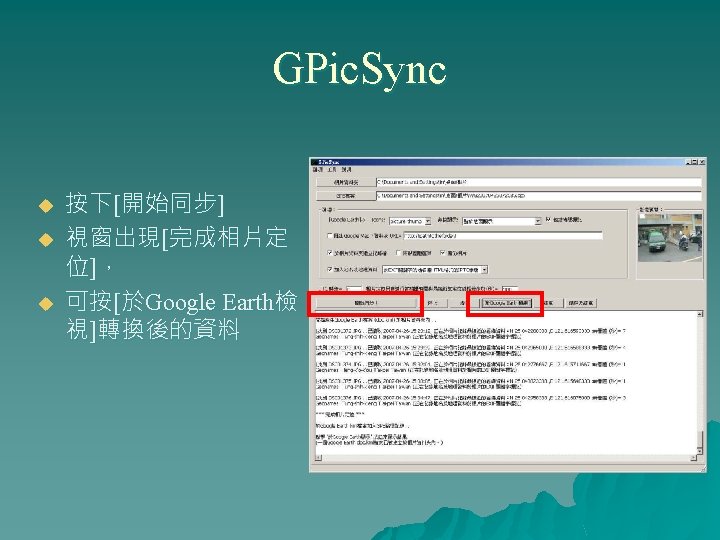720x540 pixels.
Task: Click the photo preview thumbnail
Action: [669, 238]
